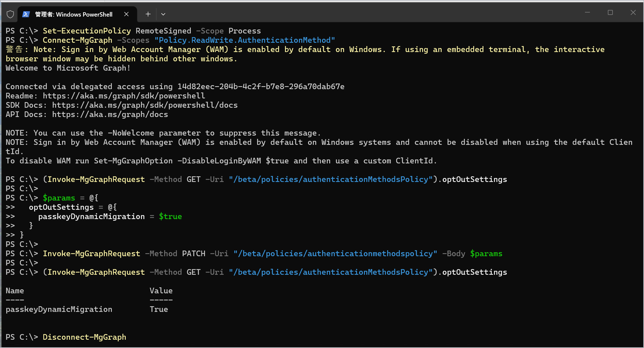Click the client ID 14d82eec-204b-4c2f-b7e8-296a70dab67e
The height and width of the screenshot is (348, 644).
tap(261, 87)
